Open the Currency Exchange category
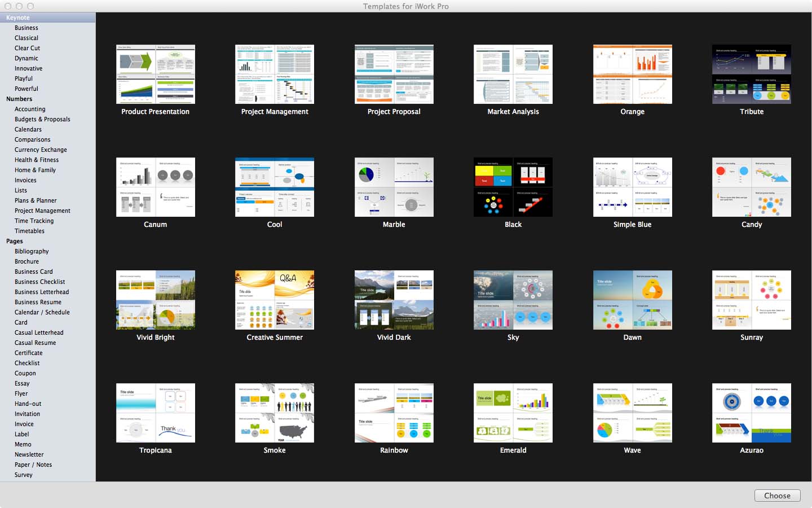 pos(41,150)
